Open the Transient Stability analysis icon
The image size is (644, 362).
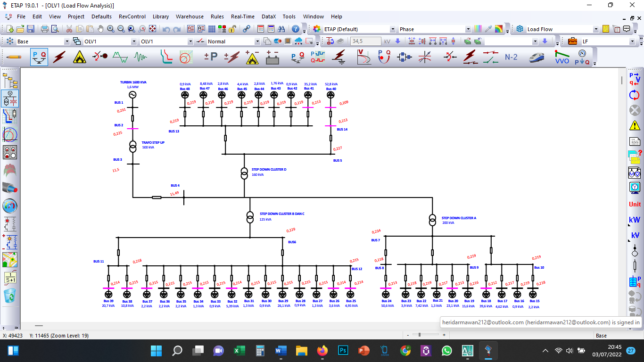tap(140, 57)
